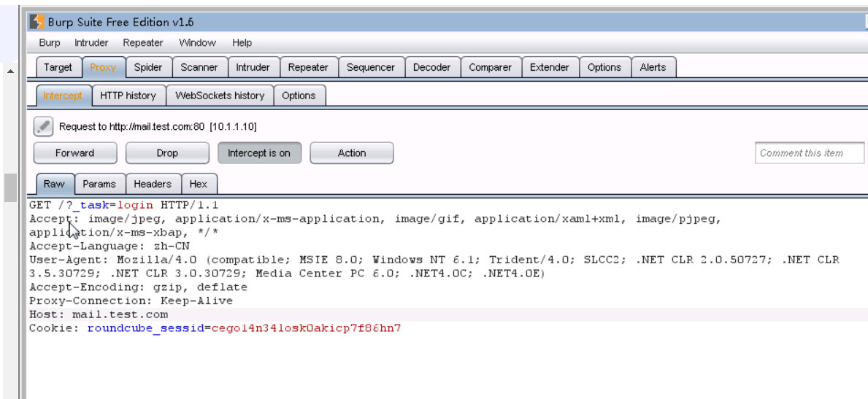Screen dimensions: 868x399
Task: Click the Request to http://mail.test.com:80 label
Action: point(158,127)
